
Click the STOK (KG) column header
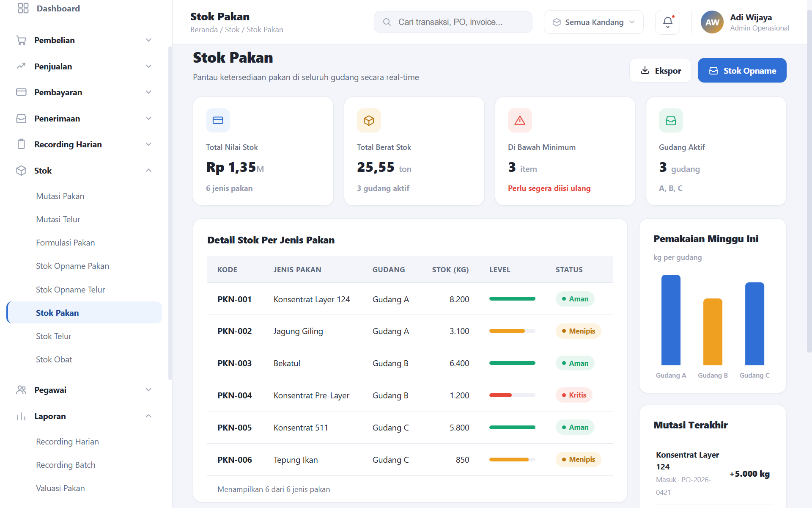pyautogui.click(x=450, y=270)
